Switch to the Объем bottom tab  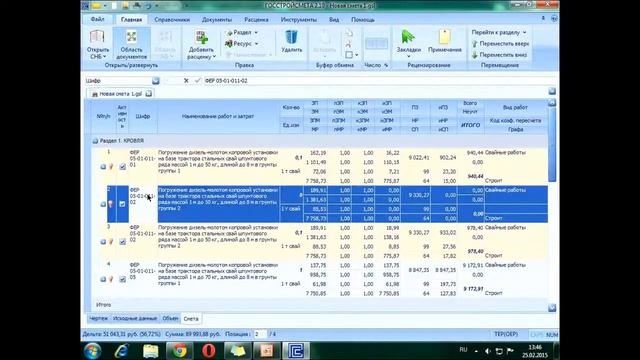(x=170, y=318)
